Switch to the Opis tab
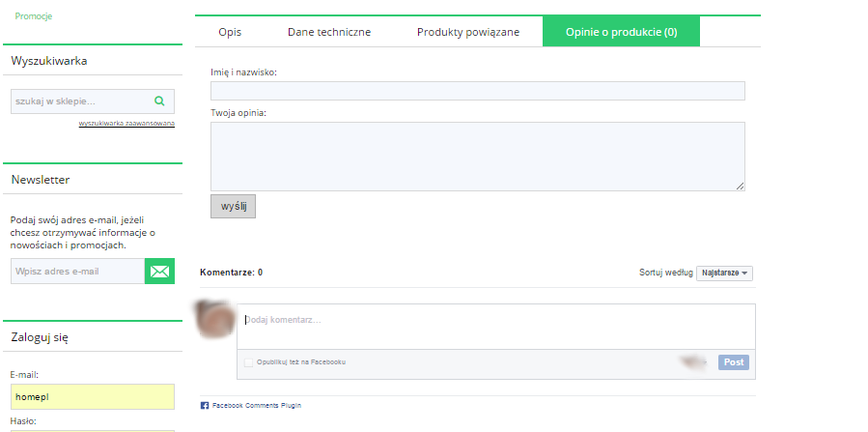The height and width of the screenshot is (432, 868). (x=230, y=32)
